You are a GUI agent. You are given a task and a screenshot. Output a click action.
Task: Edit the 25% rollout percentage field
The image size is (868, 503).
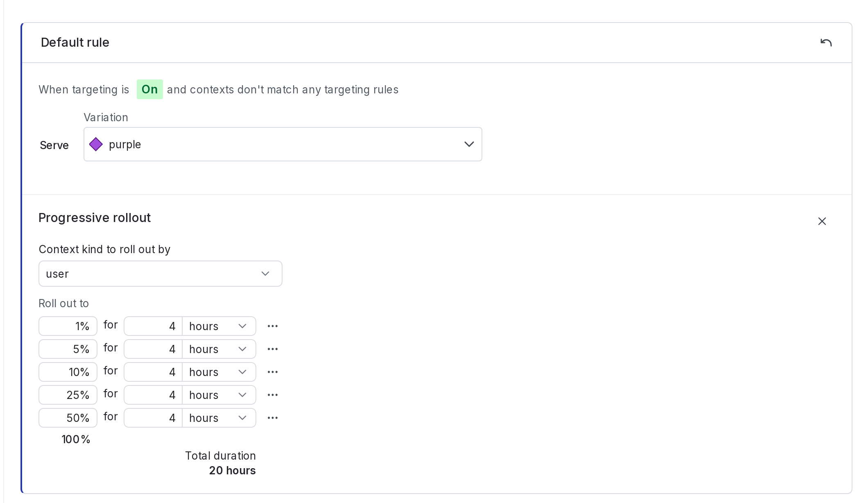[68, 395]
